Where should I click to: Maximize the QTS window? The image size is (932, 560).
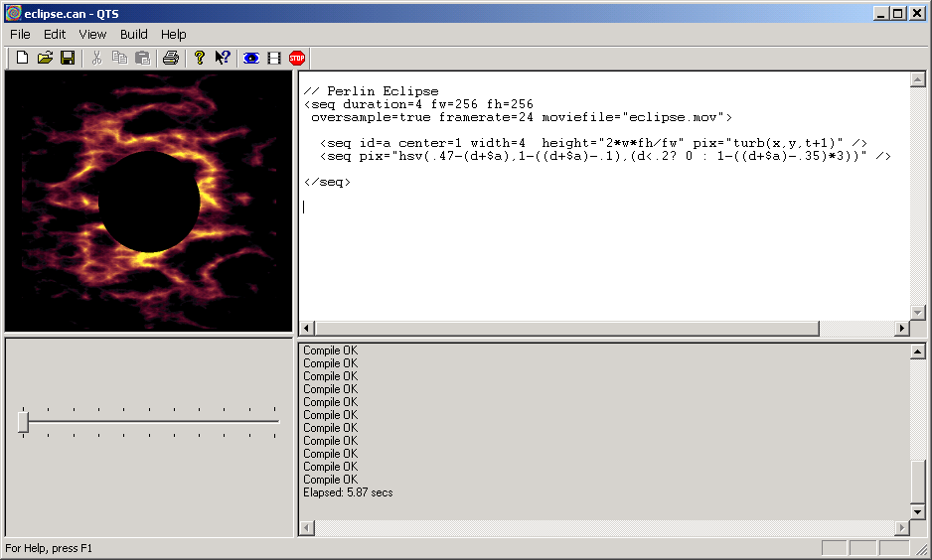898,13
